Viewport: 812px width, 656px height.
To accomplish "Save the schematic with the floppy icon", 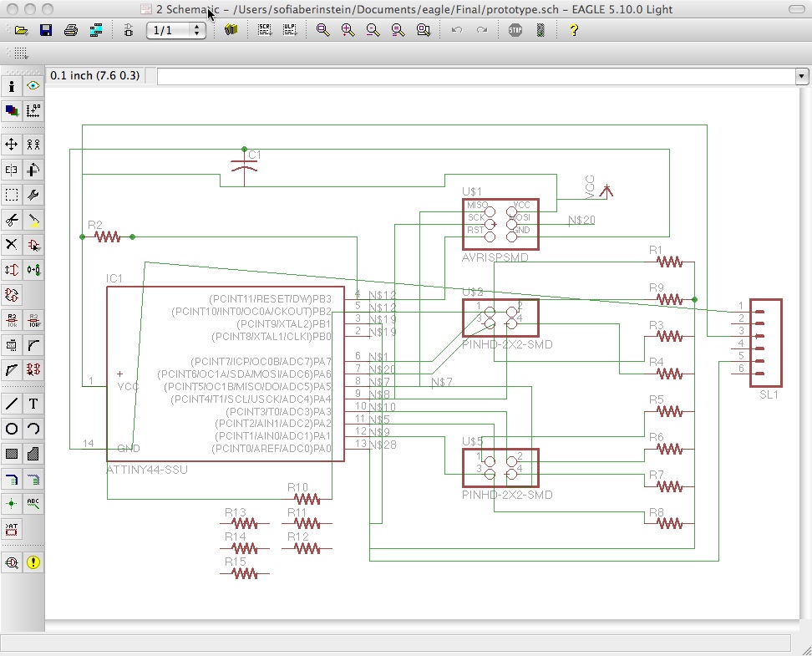I will point(46,31).
